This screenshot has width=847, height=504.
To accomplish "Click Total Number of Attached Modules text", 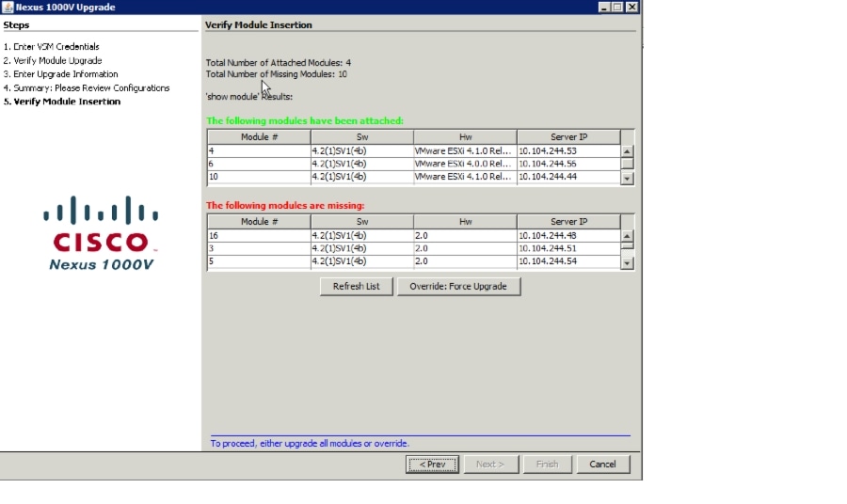I will click(279, 63).
